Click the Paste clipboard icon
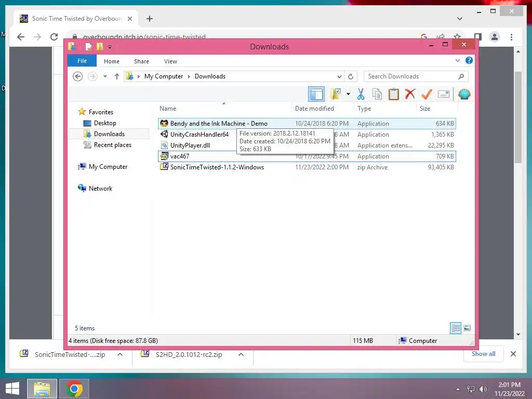The height and width of the screenshot is (399, 532). coord(394,94)
